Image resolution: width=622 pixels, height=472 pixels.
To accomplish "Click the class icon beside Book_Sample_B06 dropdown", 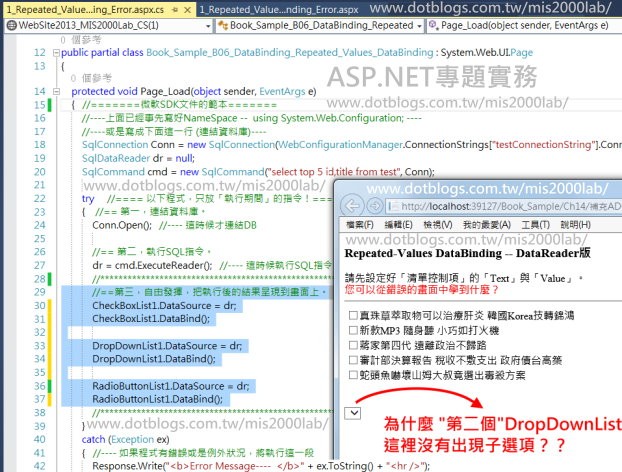I will click(223, 26).
